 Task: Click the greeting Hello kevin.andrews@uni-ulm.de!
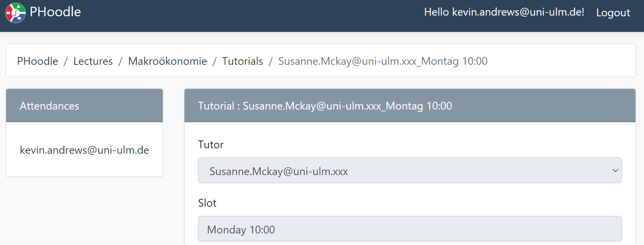pyautogui.click(x=504, y=12)
